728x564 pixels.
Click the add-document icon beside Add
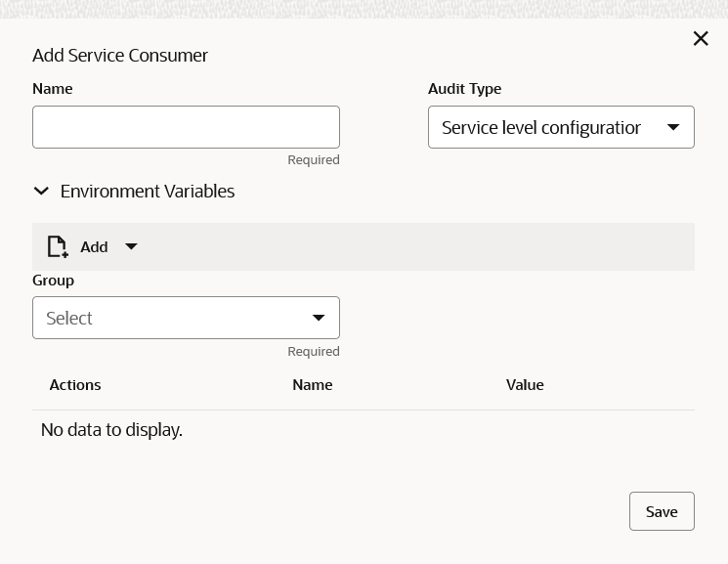click(x=58, y=246)
